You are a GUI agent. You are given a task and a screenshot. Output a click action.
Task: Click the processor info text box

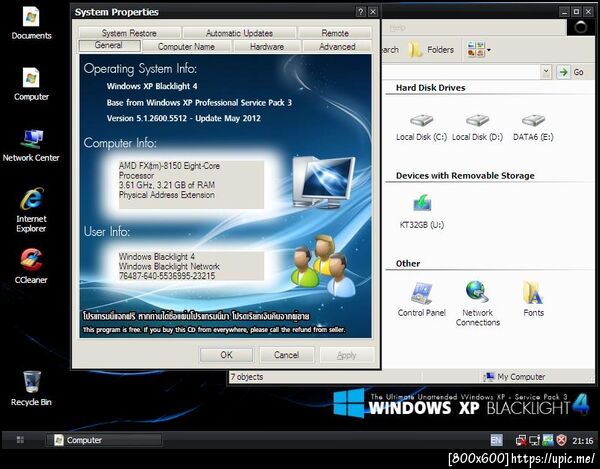[191, 184]
